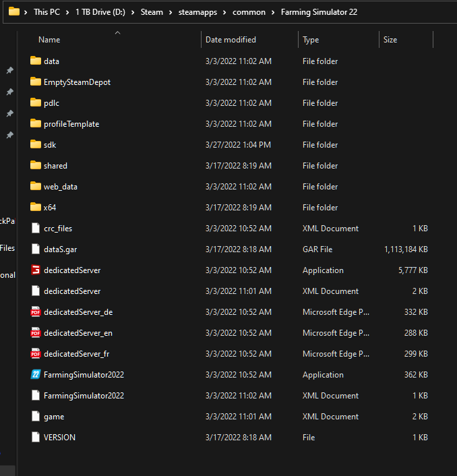The height and width of the screenshot is (476, 457).
Task: Select the dedicatedServer_en PDF icon
Action: 36,332
